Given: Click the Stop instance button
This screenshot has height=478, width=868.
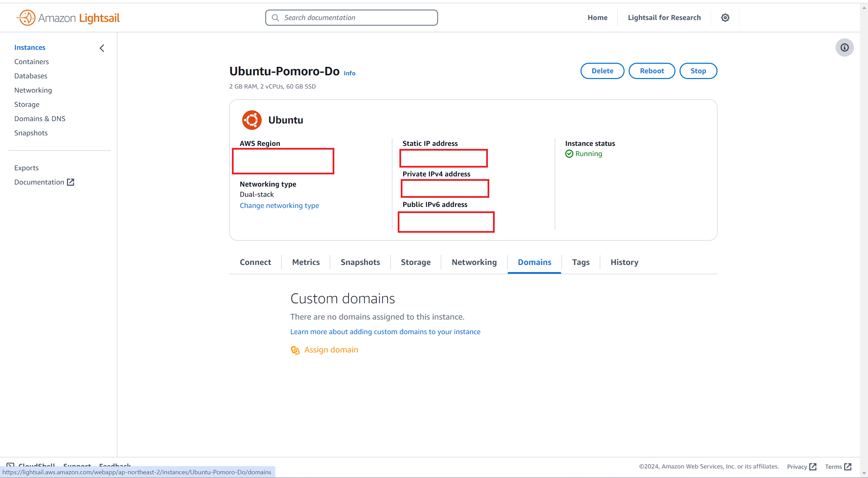Looking at the screenshot, I should 698,71.
